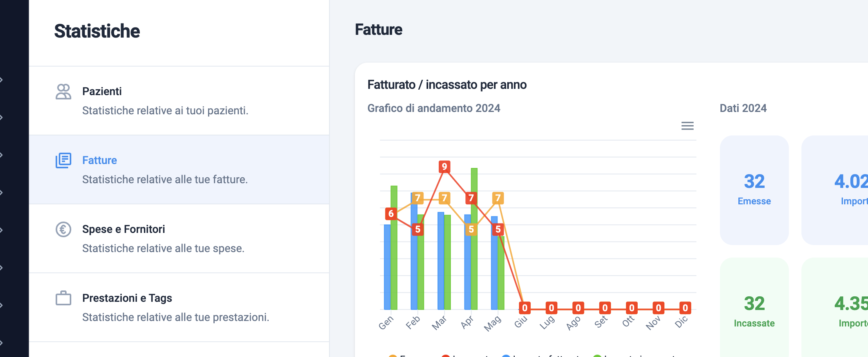Click the orange 5 marker on April
This screenshot has width=868, height=357.
coord(471,229)
